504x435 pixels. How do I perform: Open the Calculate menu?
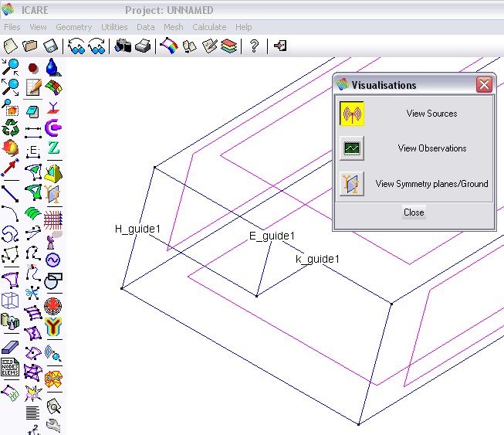tap(209, 27)
